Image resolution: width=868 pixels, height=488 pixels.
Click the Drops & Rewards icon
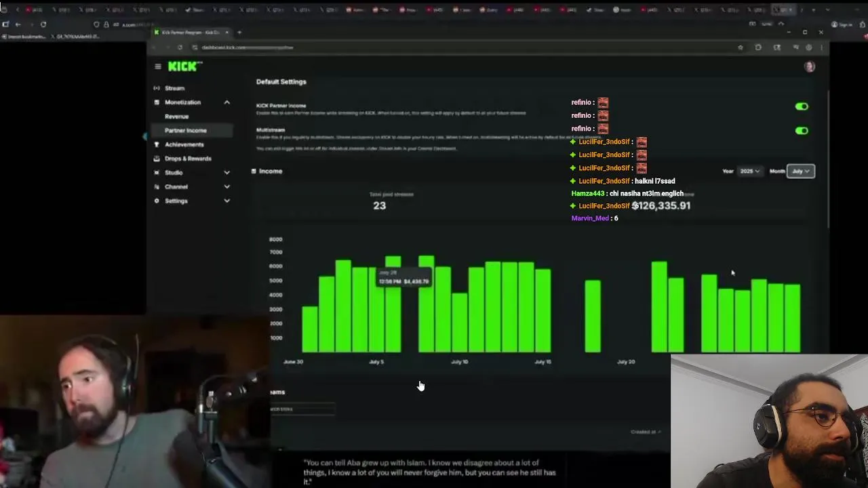point(157,159)
